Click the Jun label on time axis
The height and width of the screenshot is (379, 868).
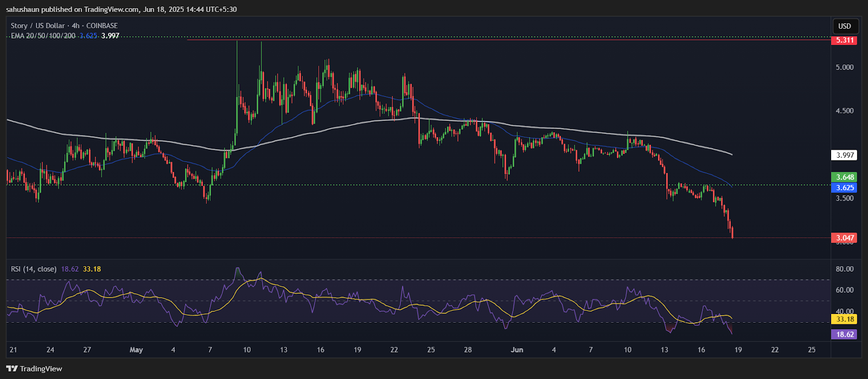(517, 350)
